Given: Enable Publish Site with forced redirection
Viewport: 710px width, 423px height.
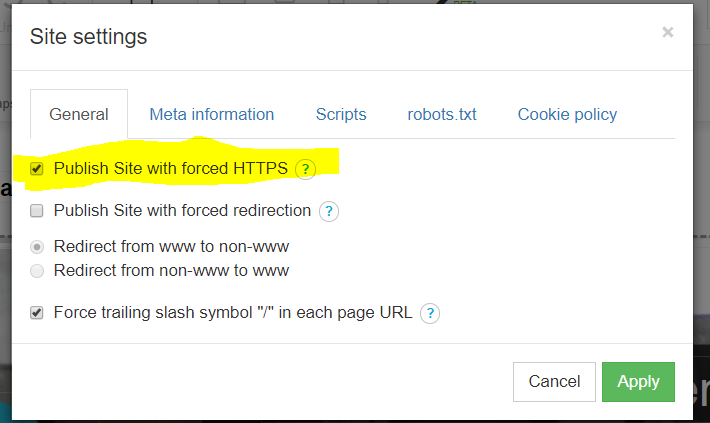Looking at the screenshot, I should (37, 211).
